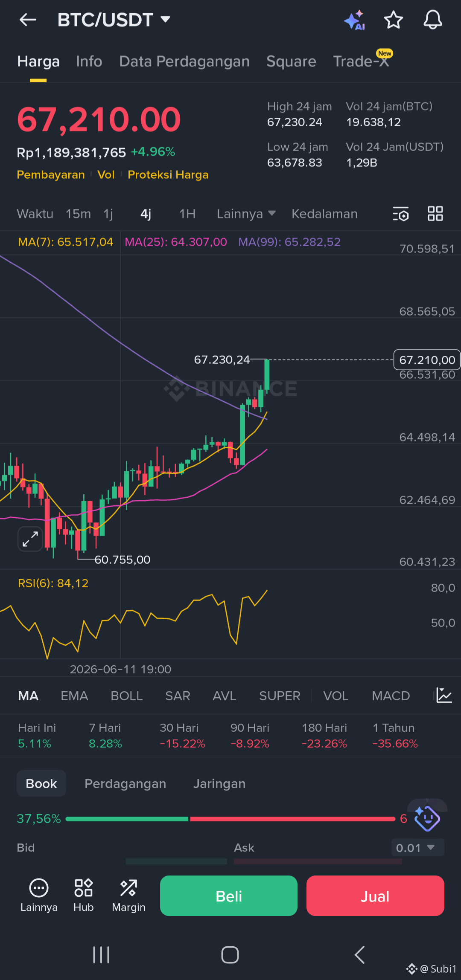Tap Hari Ini 5.11% performance
Viewport: 461px width, 980px height.
(x=37, y=736)
